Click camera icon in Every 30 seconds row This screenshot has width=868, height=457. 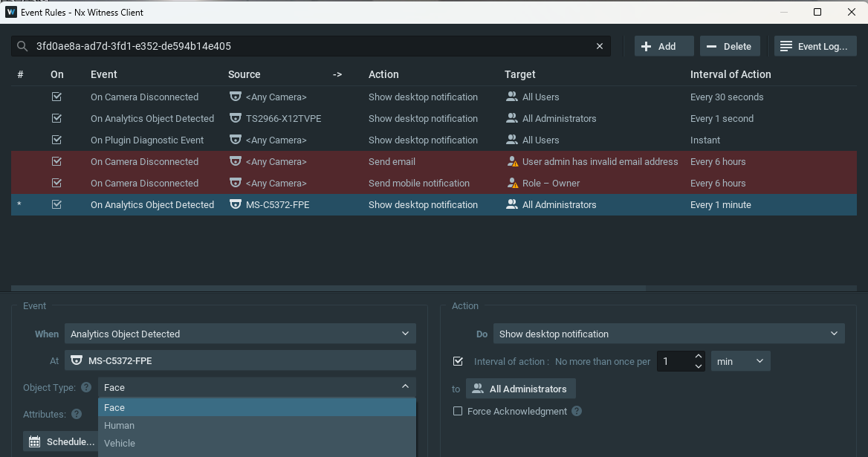(236, 97)
